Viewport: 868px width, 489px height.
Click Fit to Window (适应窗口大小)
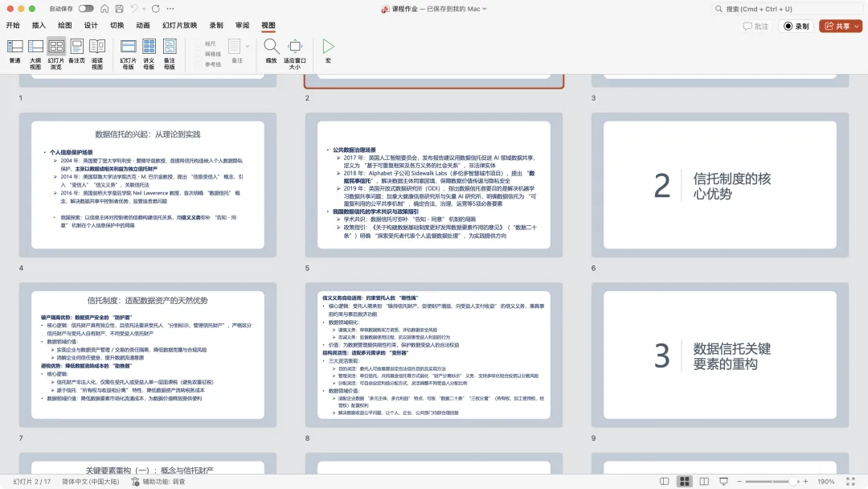pos(295,54)
